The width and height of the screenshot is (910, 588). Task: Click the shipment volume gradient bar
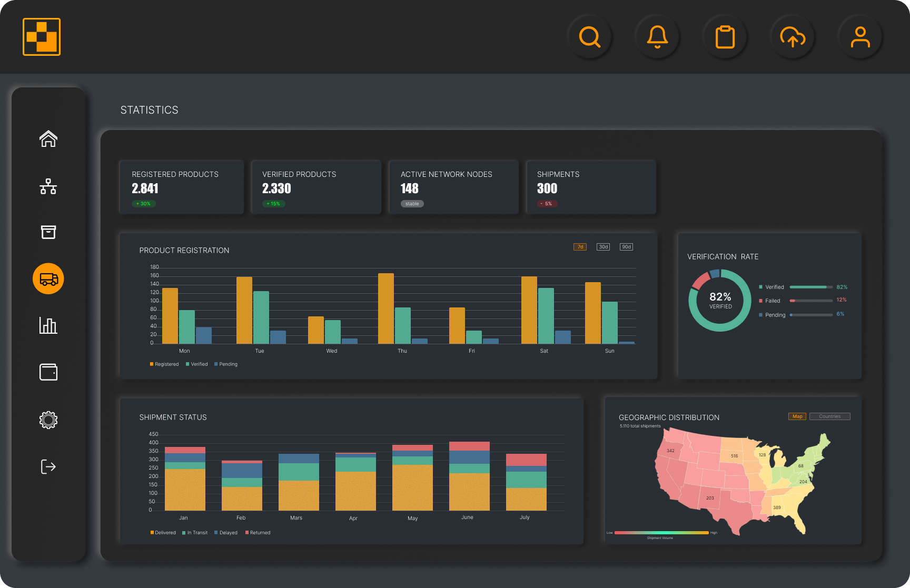click(x=661, y=533)
